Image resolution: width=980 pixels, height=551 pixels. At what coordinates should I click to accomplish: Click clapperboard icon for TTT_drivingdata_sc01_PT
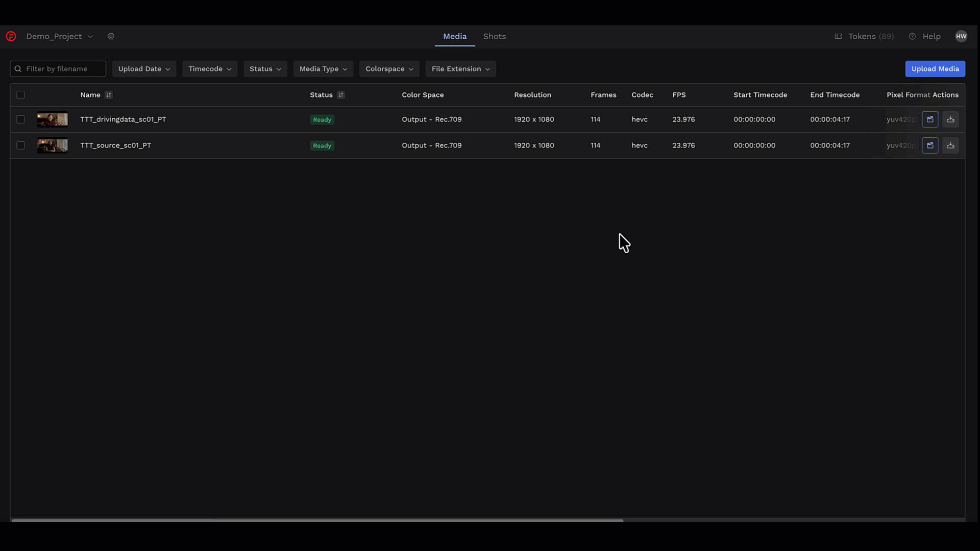tap(930, 119)
